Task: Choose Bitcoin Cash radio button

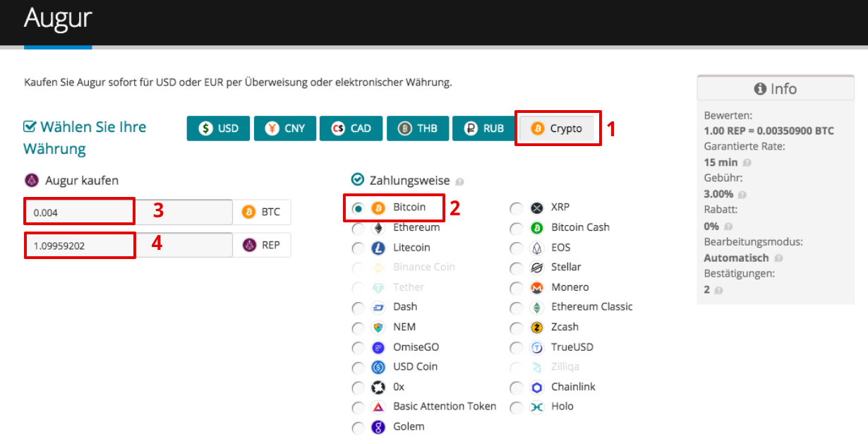Action: coord(517,228)
